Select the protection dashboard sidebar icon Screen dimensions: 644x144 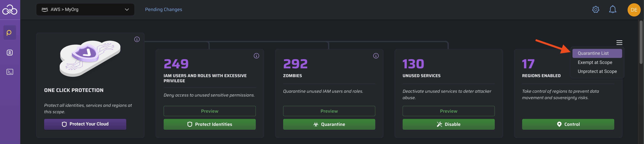tap(10, 33)
